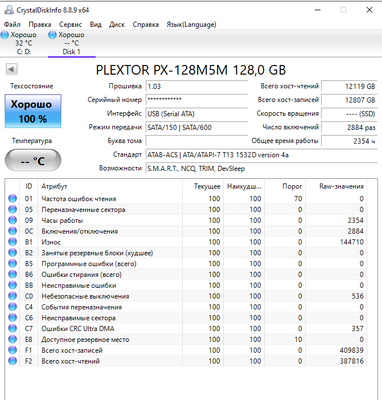Click the Стандарт field ATA8-ACS
Viewport: 382px width, 400px height.
[x=261, y=155]
